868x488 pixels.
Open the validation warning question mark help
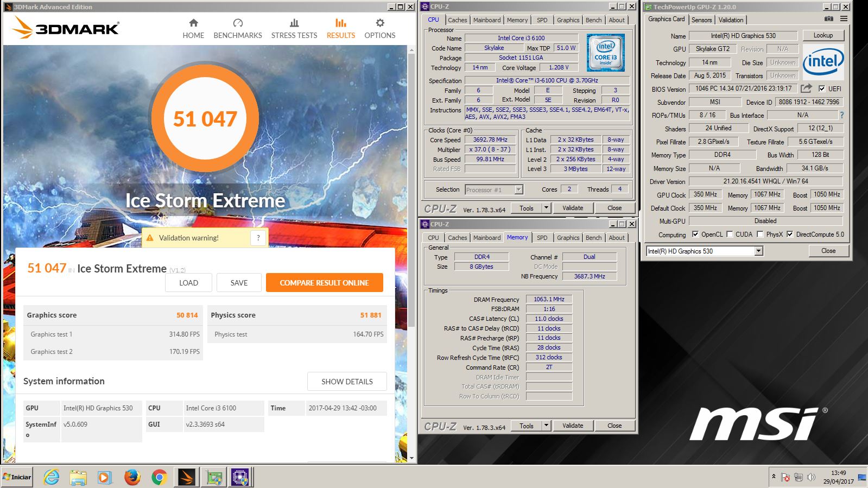(x=258, y=238)
